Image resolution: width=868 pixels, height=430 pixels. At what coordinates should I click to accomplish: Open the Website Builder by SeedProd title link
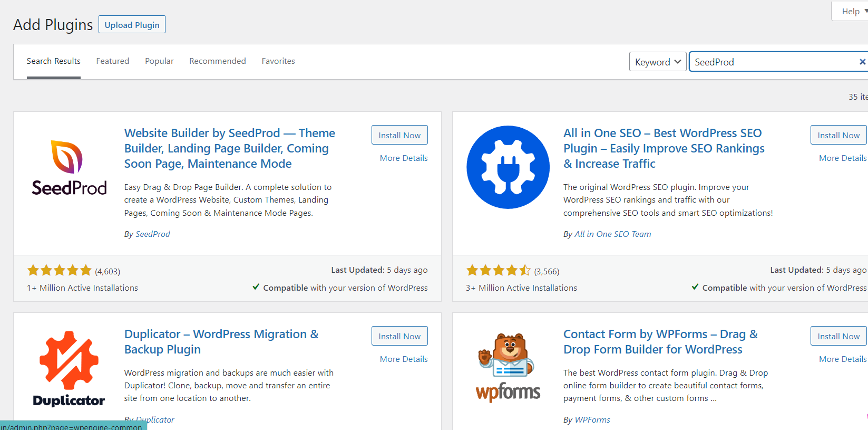(230, 148)
